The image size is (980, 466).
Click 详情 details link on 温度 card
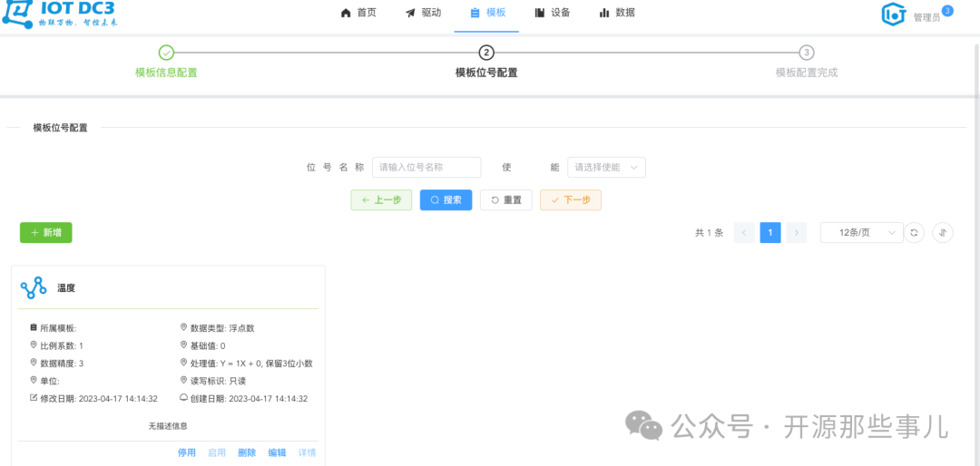click(x=307, y=453)
